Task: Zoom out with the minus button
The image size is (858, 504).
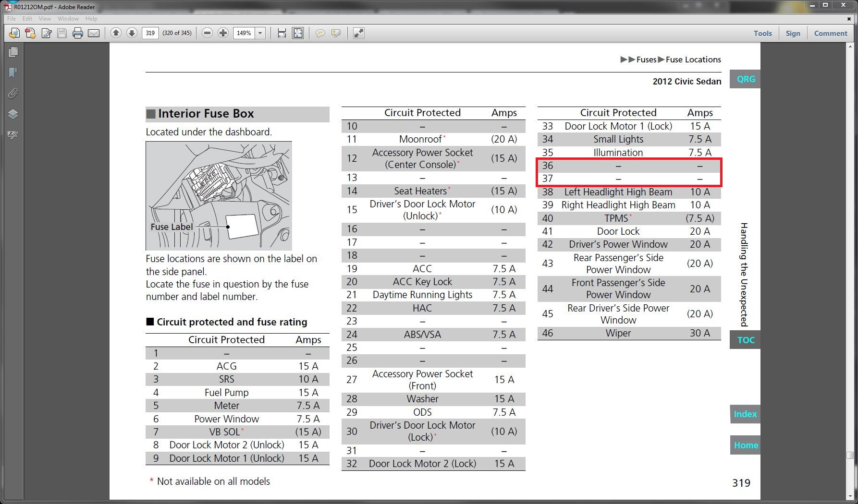Action: click(x=207, y=33)
